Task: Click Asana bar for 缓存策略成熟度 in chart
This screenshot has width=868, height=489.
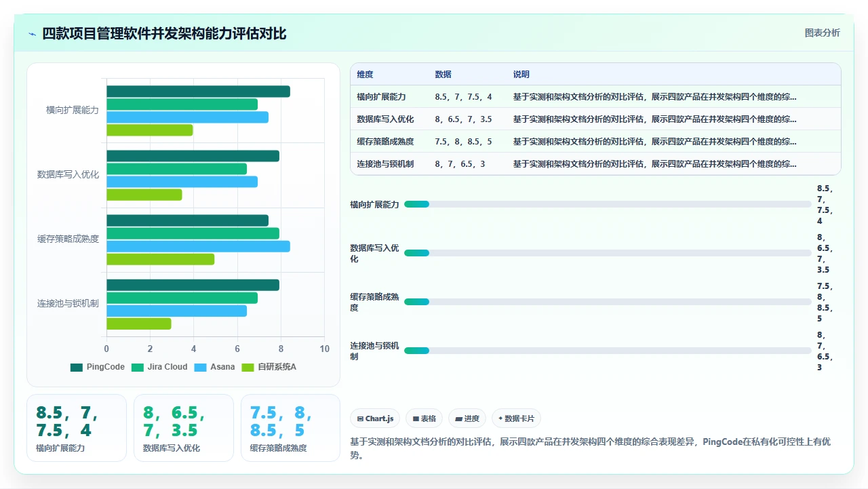Action: coord(199,246)
